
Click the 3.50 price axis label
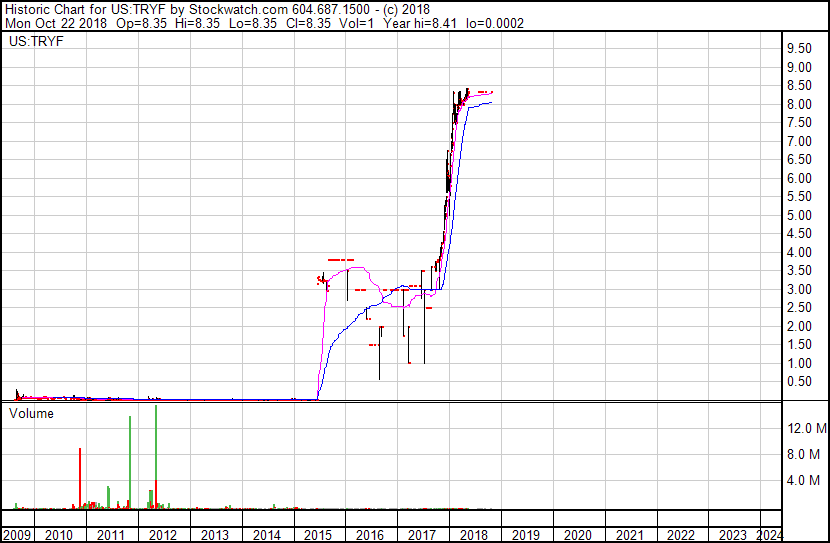(799, 271)
